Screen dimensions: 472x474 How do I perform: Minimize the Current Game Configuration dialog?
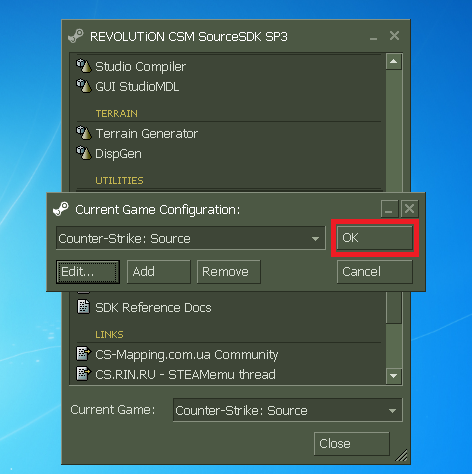pyautogui.click(x=389, y=209)
